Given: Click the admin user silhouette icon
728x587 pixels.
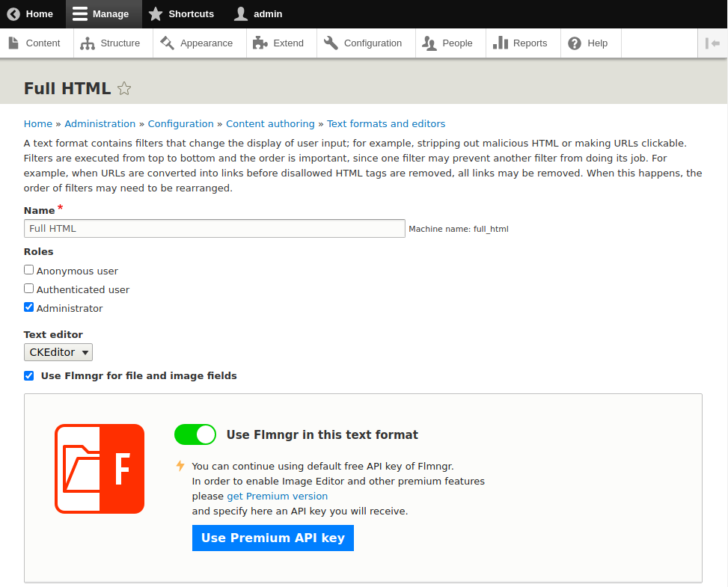Looking at the screenshot, I should [x=240, y=14].
